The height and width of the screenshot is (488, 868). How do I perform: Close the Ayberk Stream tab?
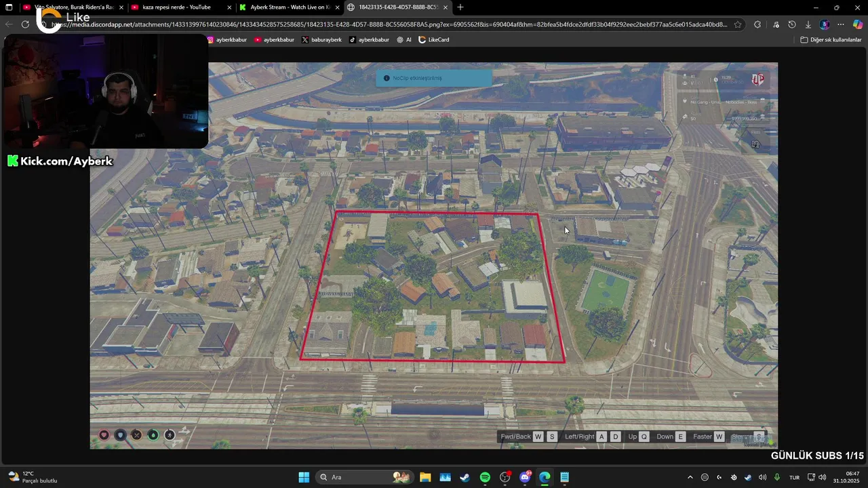[337, 7]
